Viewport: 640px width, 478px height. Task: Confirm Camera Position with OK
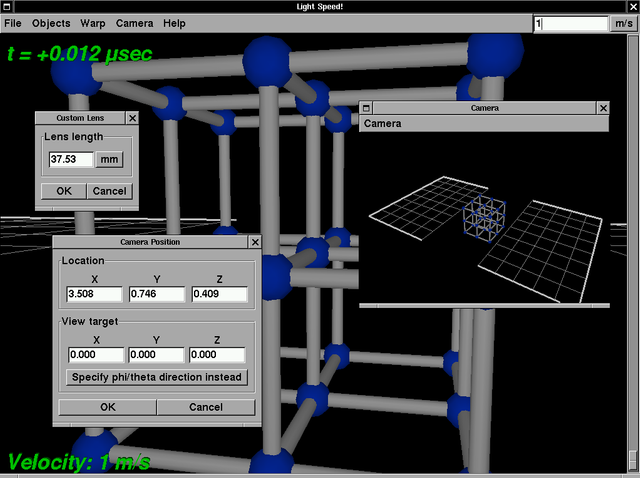click(x=108, y=407)
